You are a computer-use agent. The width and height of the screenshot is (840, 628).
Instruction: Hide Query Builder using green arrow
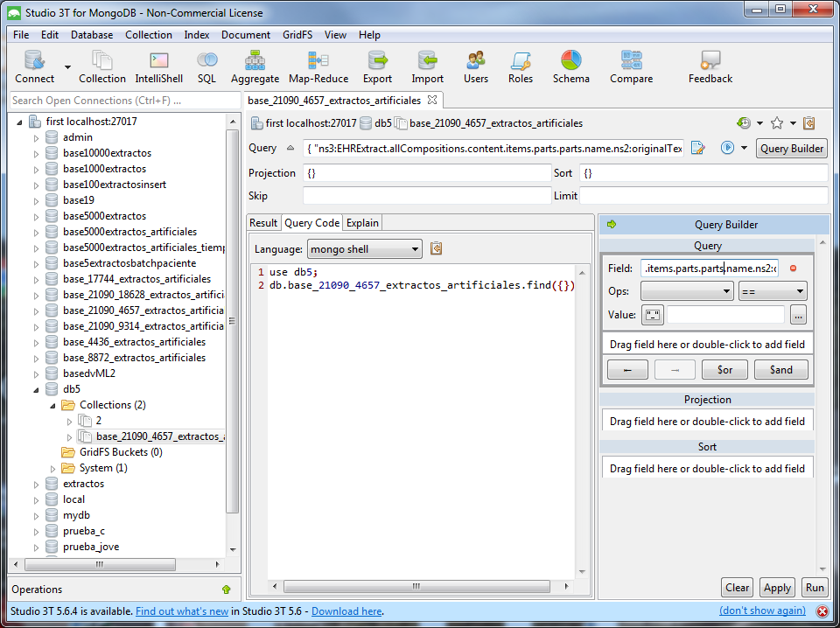pyautogui.click(x=612, y=225)
